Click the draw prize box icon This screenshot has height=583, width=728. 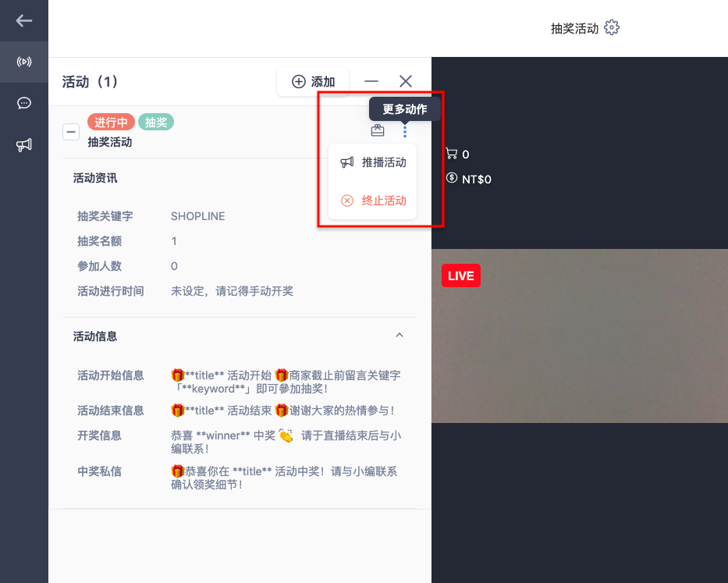click(378, 131)
